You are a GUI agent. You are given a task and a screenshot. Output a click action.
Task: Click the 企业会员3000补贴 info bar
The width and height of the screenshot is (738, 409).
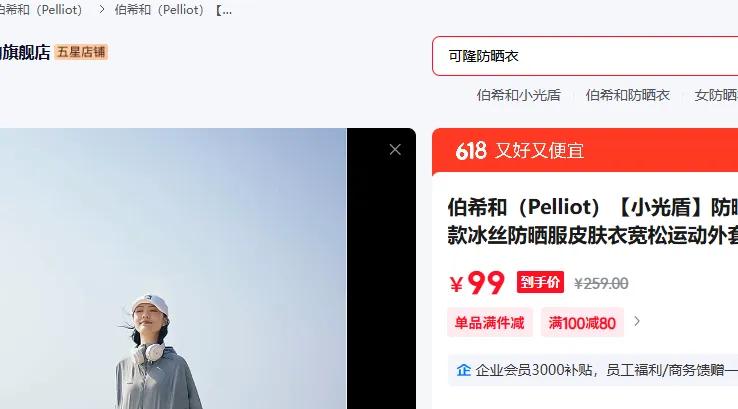tap(593, 370)
